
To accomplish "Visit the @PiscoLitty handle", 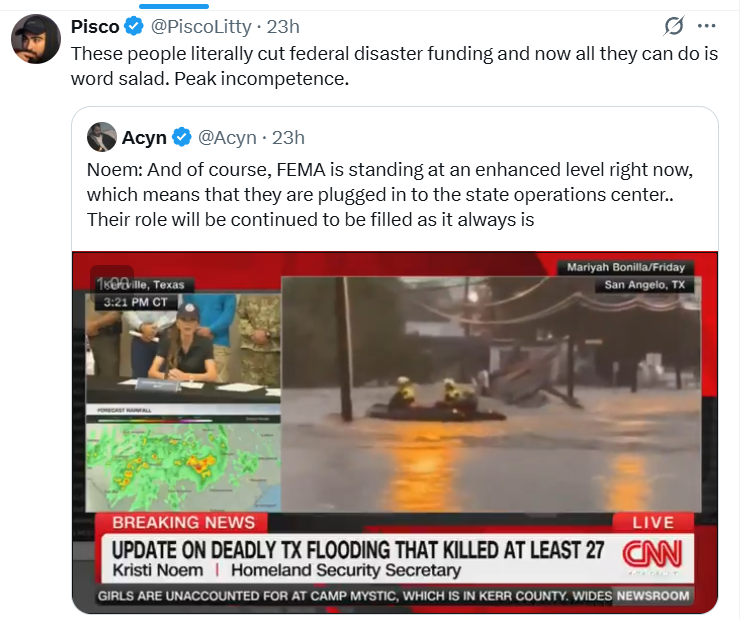I will [201, 27].
